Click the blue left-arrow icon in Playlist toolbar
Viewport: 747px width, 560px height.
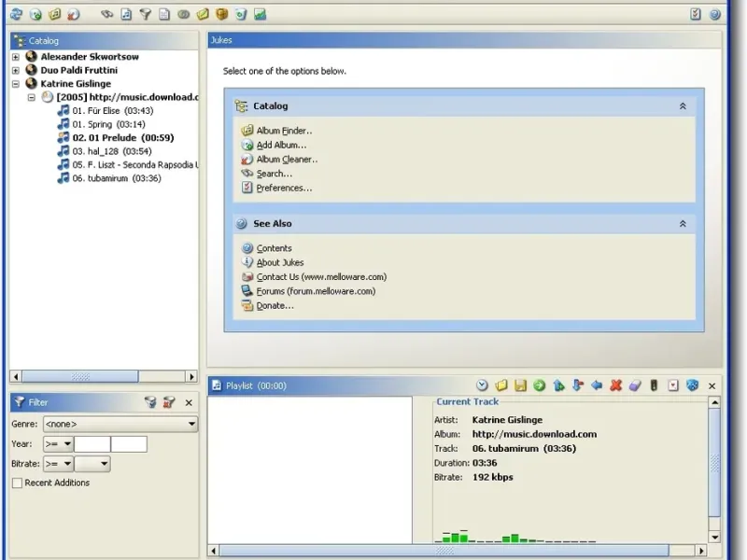coord(597,385)
